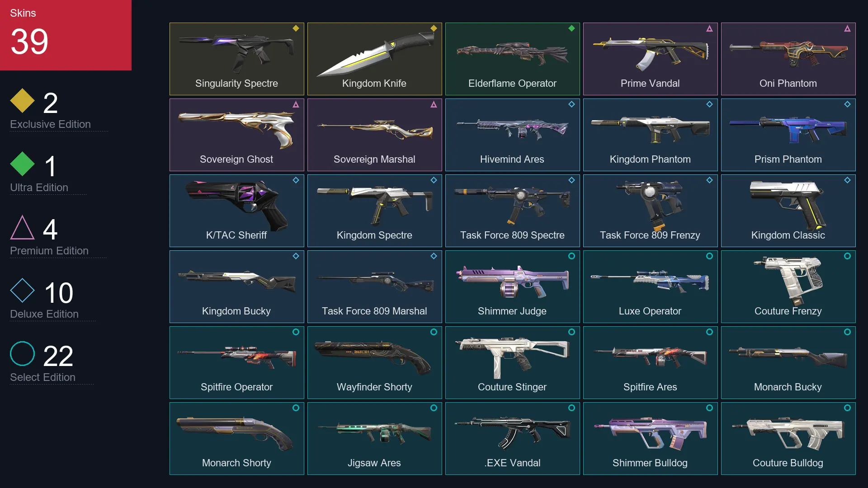
Task: Click the Select Edition label
Action: point(42,377)
